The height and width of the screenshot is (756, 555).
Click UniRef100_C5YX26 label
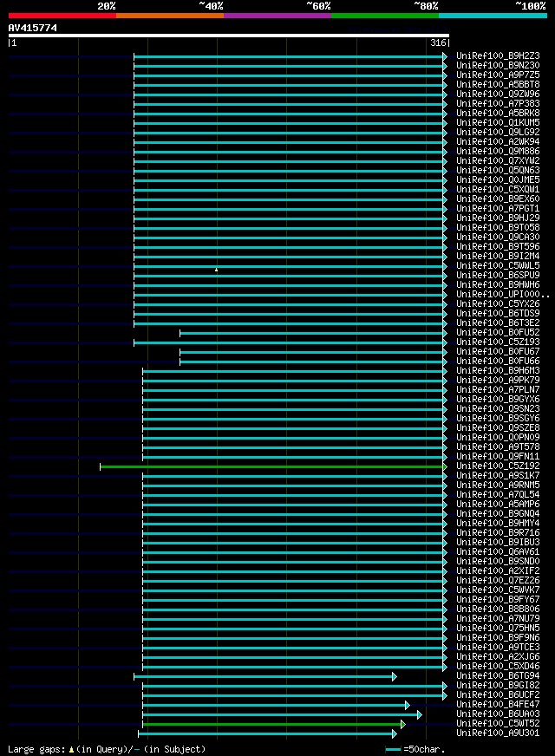click(498, 304)
